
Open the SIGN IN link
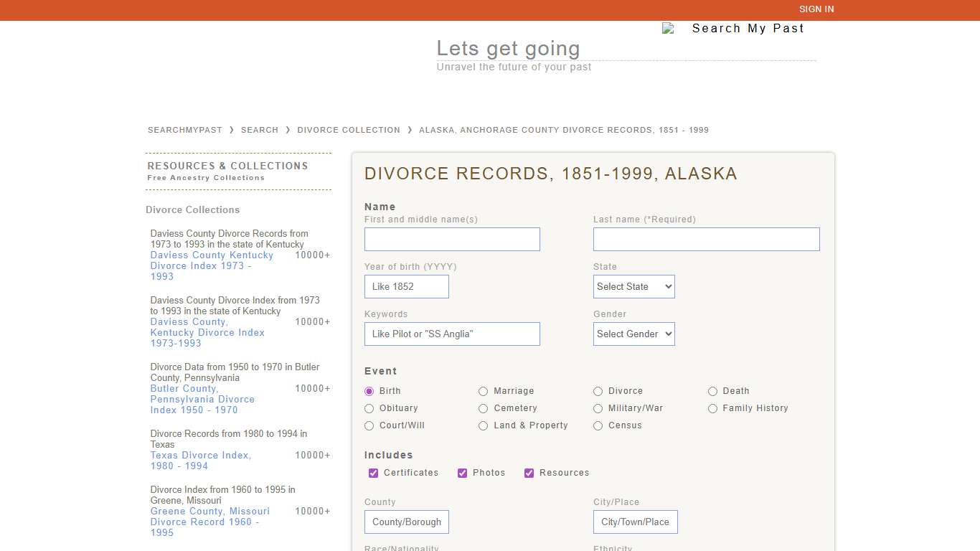(816, 9)
